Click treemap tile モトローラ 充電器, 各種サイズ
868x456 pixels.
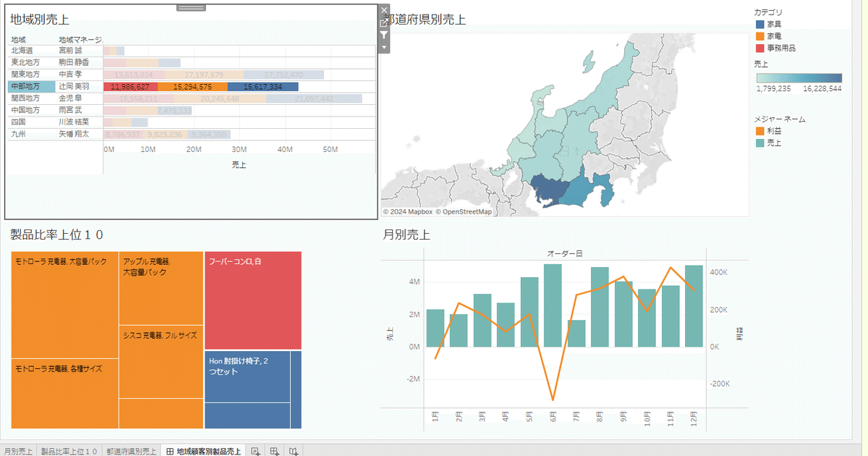[x=65, y=394]
